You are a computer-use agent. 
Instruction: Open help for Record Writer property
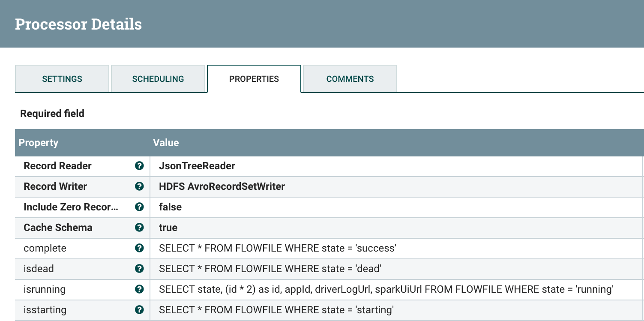(x=139, y=186)
